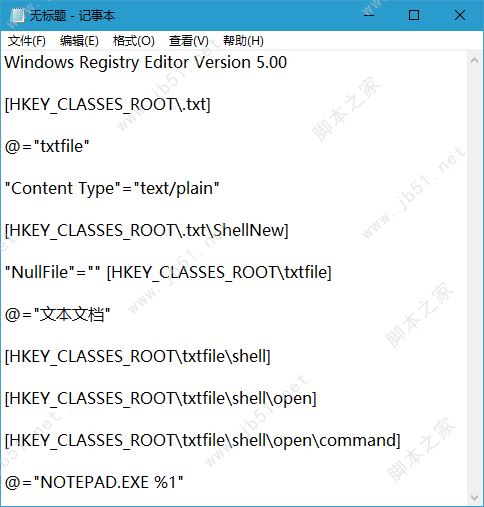The width and height of the screenshot is (484, 507).
Task: Maximize the Notepad window
Action: pos(414,15)
